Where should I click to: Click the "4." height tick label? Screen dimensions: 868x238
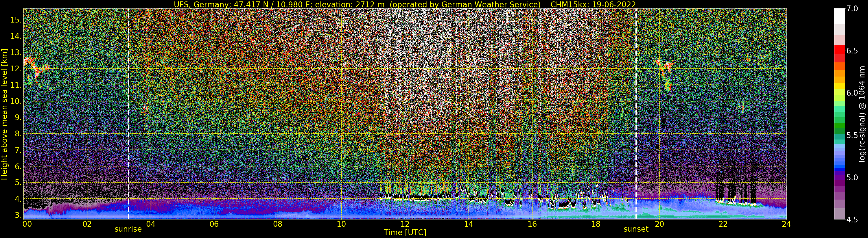18,199
